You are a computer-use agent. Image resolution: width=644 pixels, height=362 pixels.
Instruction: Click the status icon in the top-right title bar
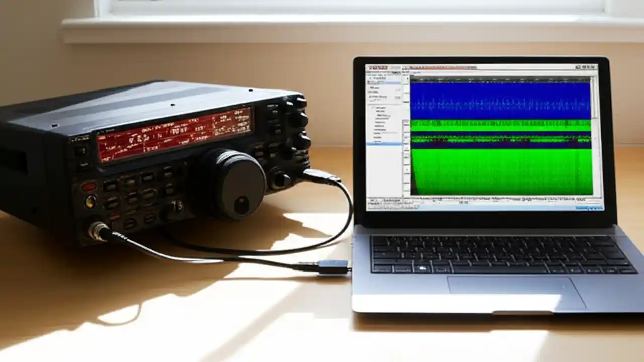[x=586, y=66]
